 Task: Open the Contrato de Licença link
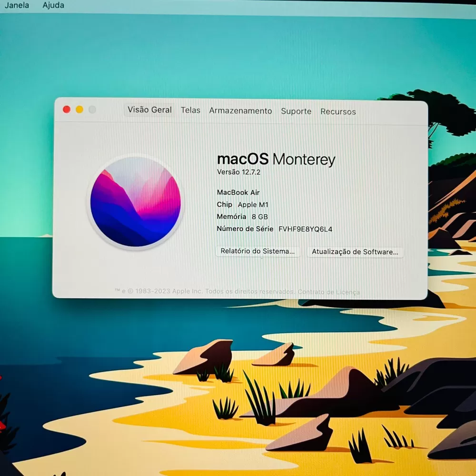(x=328, y=292)
